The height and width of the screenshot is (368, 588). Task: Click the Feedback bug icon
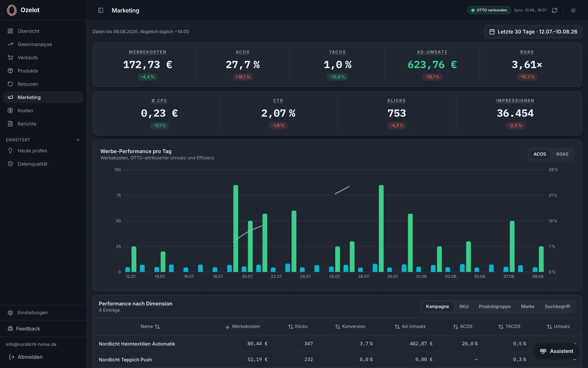10,329
